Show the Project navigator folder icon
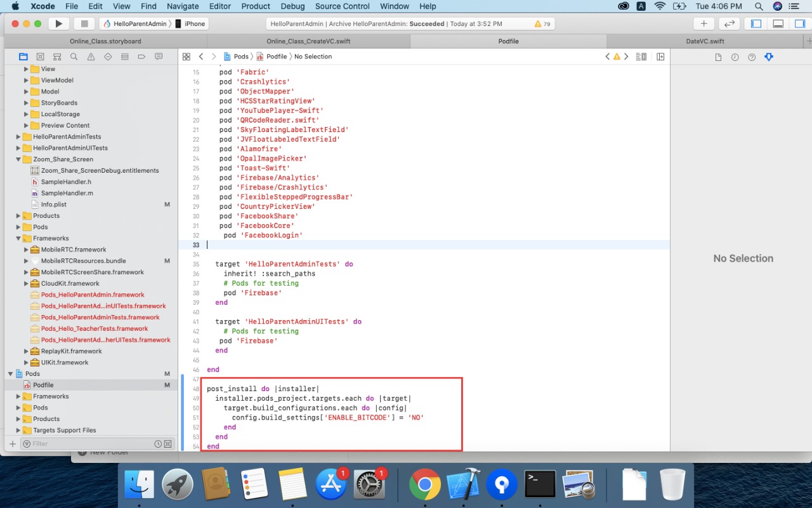Viewport: 812px width, 508px height. (x=23, y=57)
